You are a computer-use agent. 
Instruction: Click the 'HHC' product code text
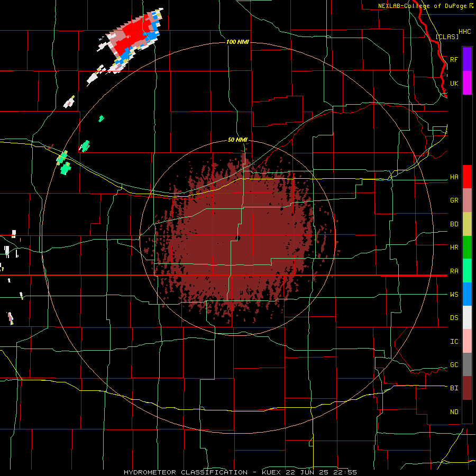464,31
